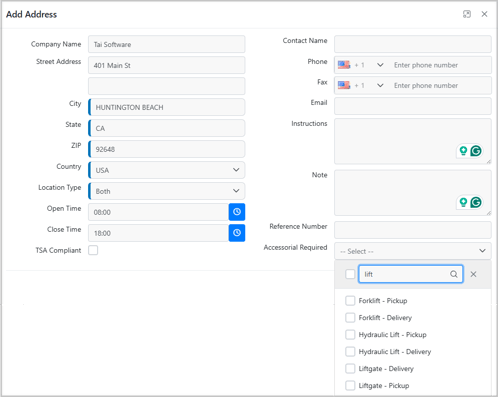Click the Grammarly icon in Instructions field
Viewport: 498px width, 397px height.
coord(476,151)
